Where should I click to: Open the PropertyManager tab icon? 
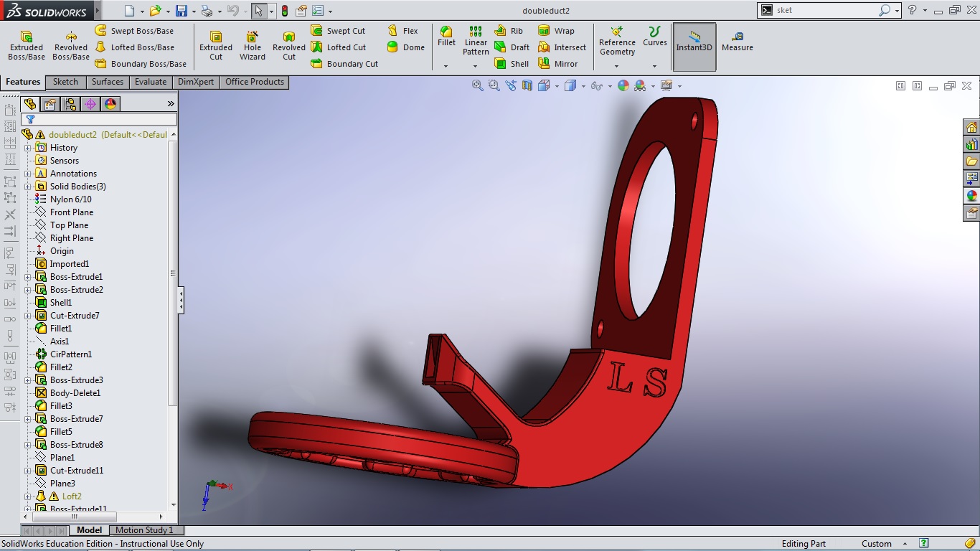pyautogui.click(x=50, y=104)
